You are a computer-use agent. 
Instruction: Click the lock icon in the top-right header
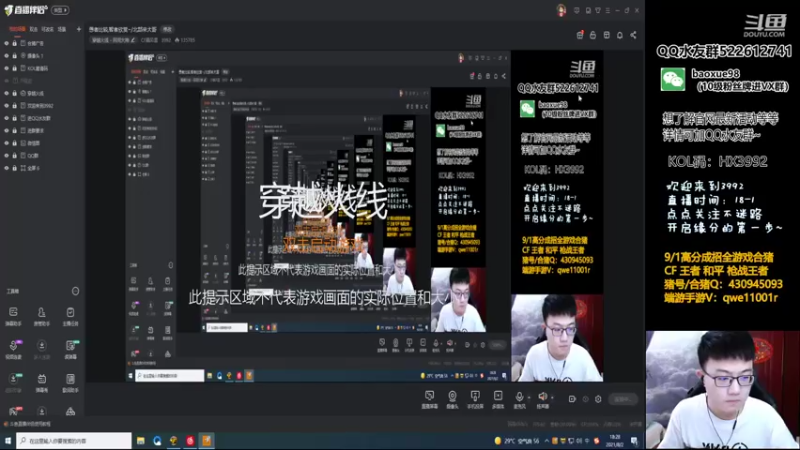click(592, 35)
